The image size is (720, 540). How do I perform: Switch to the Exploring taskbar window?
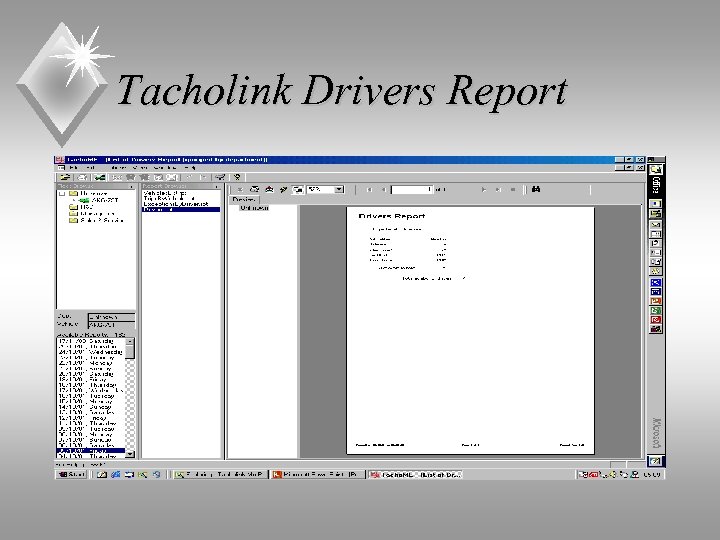tap(220, 474)
